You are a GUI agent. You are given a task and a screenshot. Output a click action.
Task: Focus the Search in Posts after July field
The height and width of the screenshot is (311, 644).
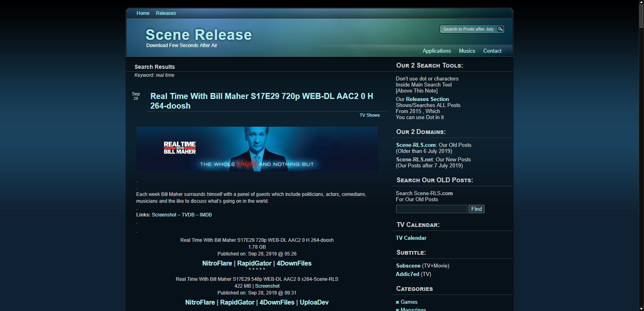(469, 29)
